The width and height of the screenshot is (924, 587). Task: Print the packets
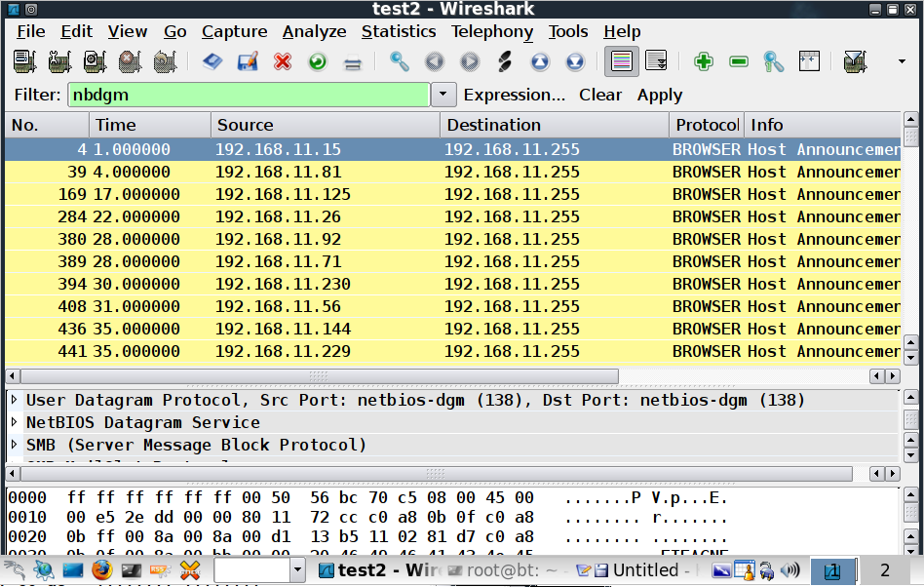353,61
